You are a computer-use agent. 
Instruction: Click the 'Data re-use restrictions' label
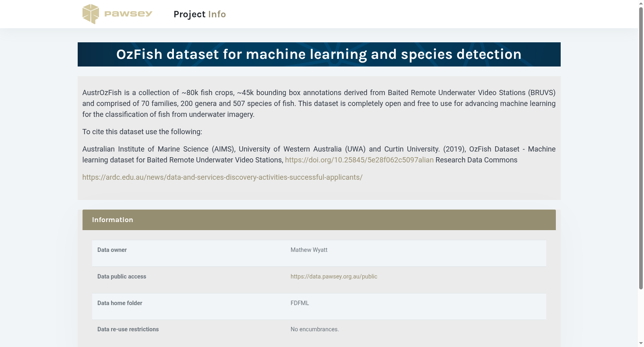[x=128, y=329]
